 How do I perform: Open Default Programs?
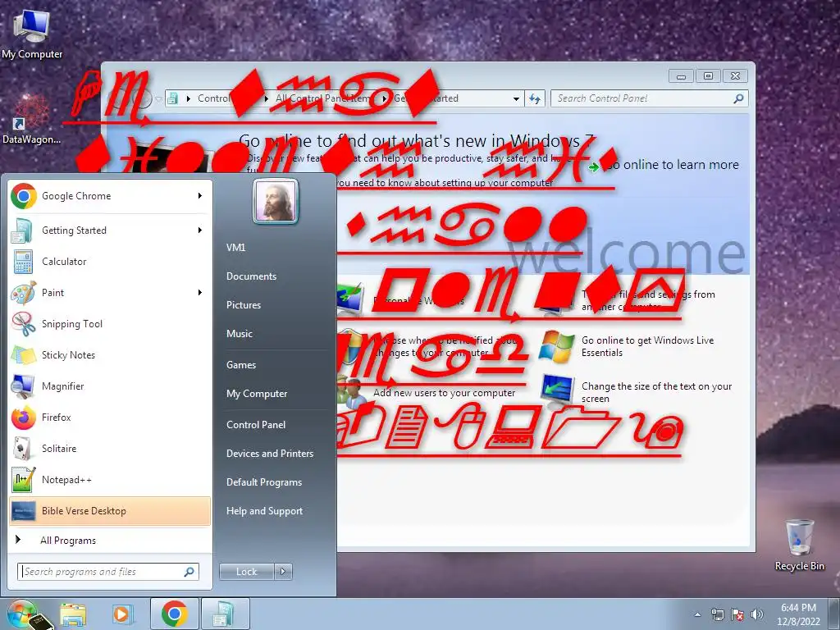[x=264, y=482]
